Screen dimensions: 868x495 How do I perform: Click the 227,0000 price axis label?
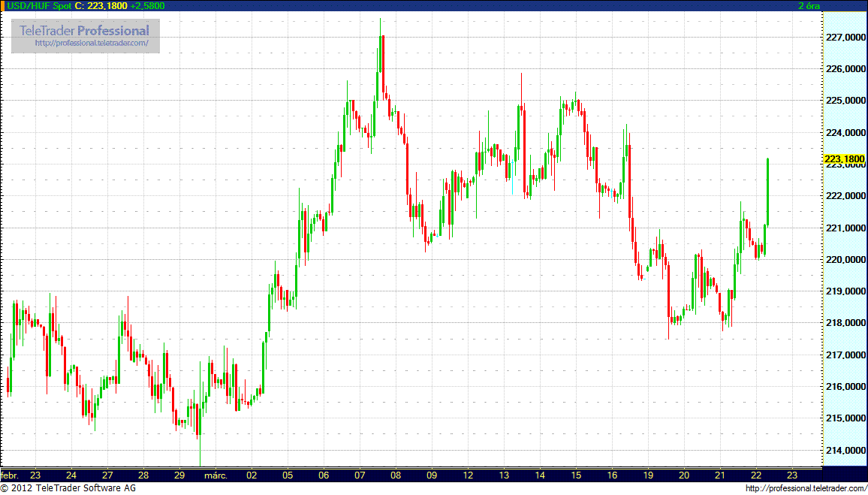(x=844, y=37)
